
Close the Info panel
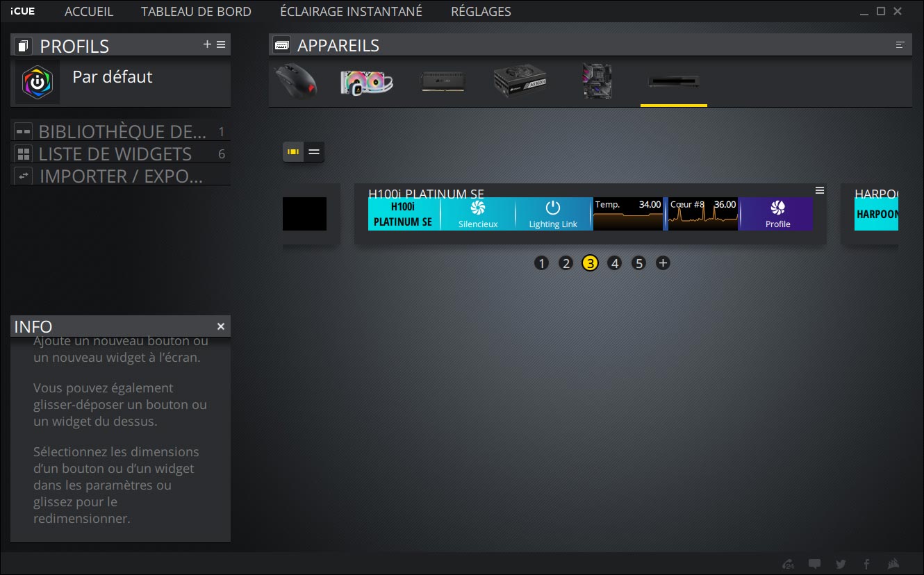point(221,326)
